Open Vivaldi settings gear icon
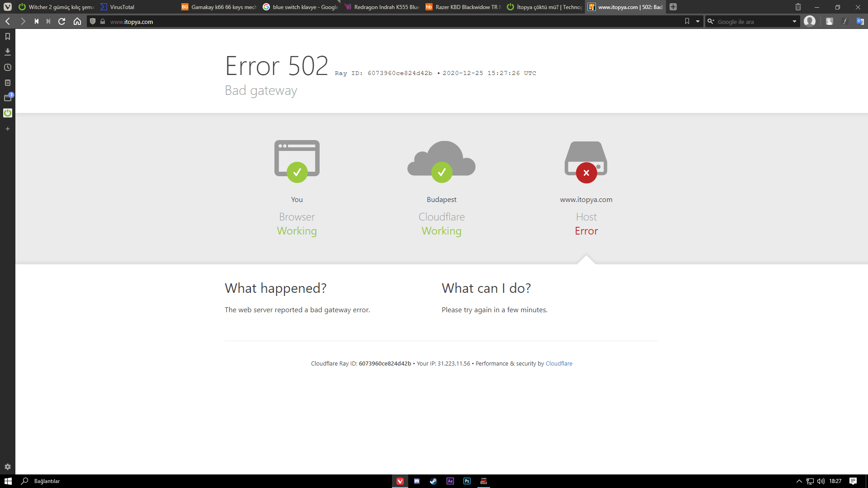The width and height of the screenshot is (868, 488). coord(8,467)
